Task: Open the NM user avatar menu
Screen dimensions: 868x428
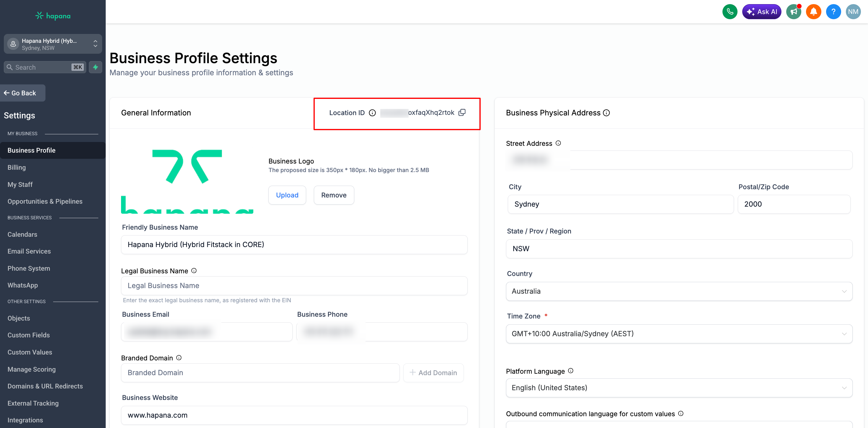Action: coord(853,12)
